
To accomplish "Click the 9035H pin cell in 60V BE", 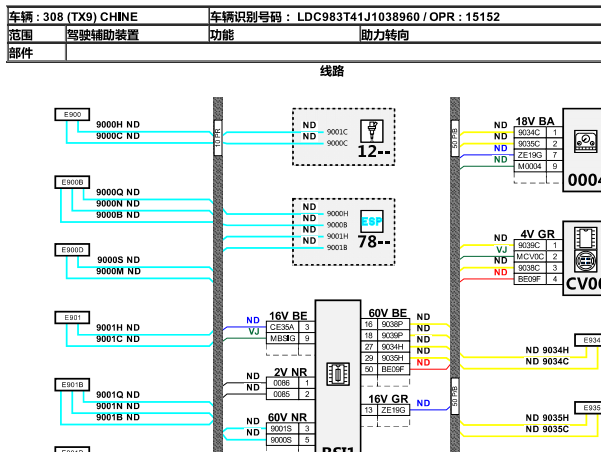I will pyautogui.click(x=393, y=358).
